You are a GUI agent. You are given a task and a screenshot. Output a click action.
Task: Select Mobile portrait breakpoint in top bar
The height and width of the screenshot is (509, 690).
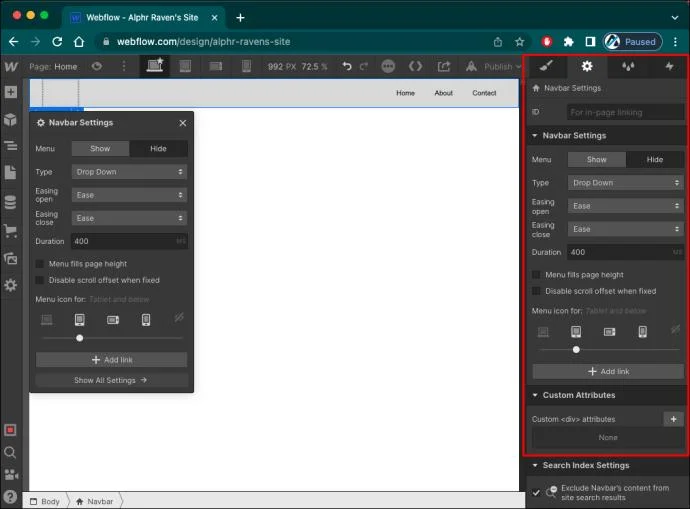coord(246,66)
